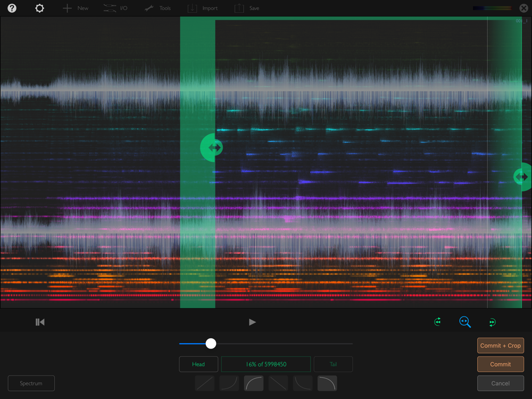Image resolution: width=532 pixels, height=399 pixels.
Task: Select the exponential fade-in curve shape
Action: pos(229,383)
